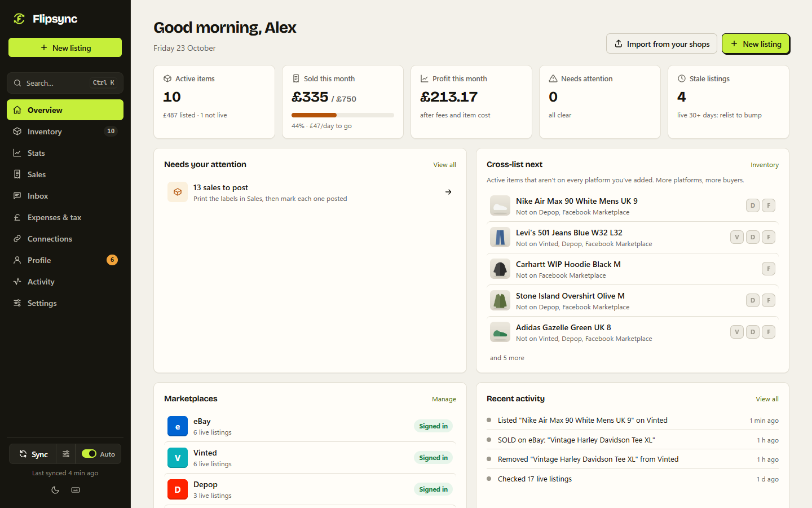812x508 pixels.
Task: Open Activity in sidebar
Action: click(x=65, y=282)
